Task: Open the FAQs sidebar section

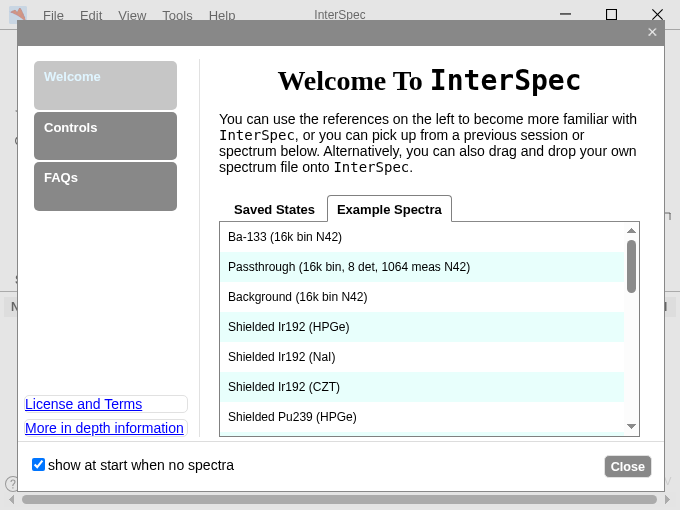Action: 105,186
